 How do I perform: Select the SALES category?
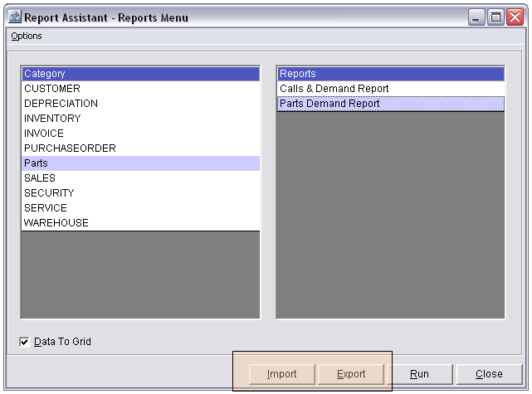point(141,178)
